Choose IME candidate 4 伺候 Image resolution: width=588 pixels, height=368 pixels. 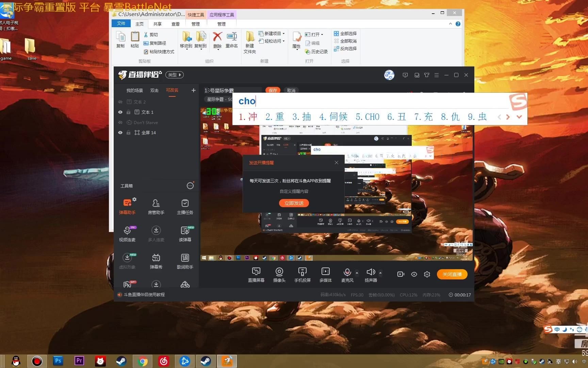click(333, 117)
